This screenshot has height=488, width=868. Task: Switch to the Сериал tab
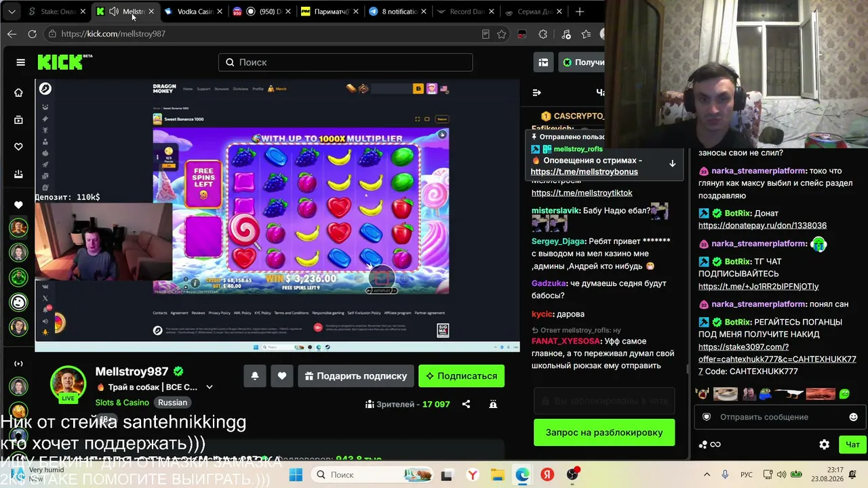pyautogui.click(x=532, y=12)
